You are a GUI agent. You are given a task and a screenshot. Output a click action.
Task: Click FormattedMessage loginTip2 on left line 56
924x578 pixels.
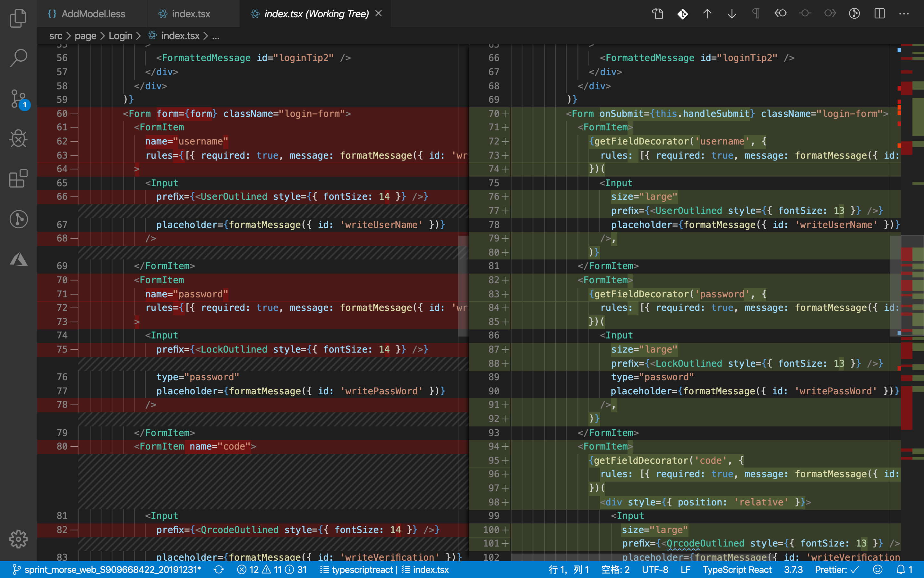coord(253,58)
